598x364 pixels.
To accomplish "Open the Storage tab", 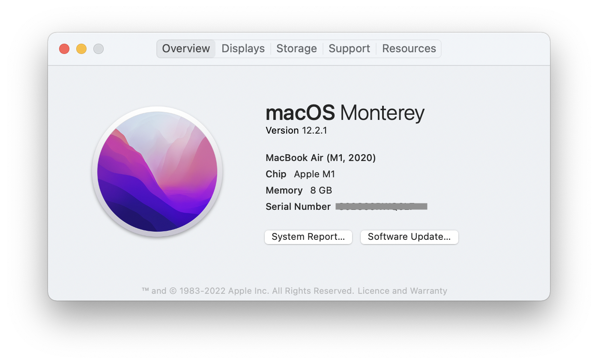I will (296, 49).
